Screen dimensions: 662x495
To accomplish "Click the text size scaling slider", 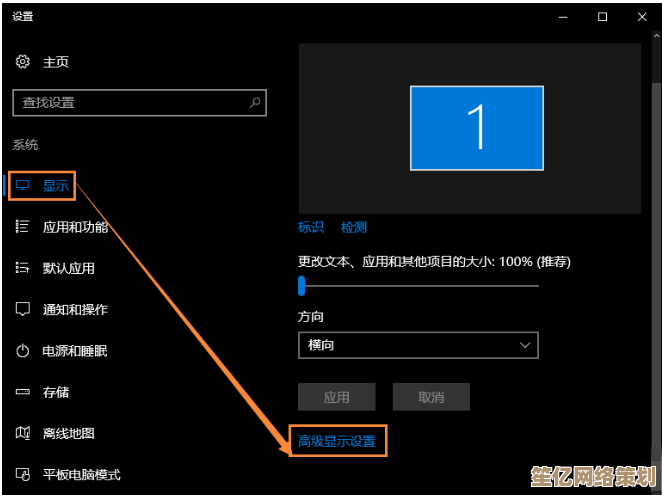I will [x=301, y=286].
